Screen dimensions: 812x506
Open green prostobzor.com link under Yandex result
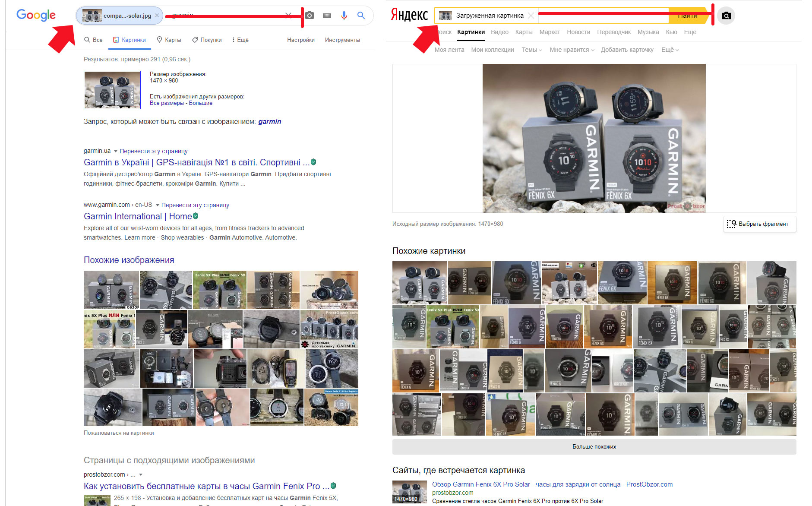(452, 493)
